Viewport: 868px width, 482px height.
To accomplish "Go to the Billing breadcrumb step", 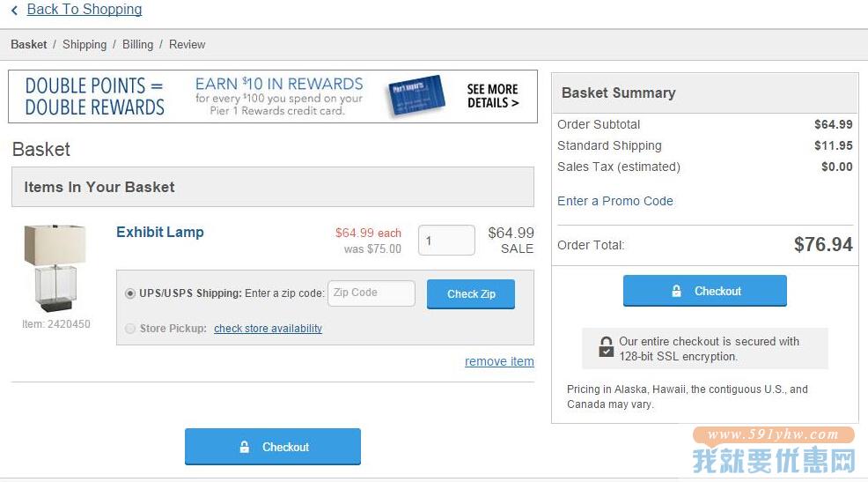I will 138,44.
